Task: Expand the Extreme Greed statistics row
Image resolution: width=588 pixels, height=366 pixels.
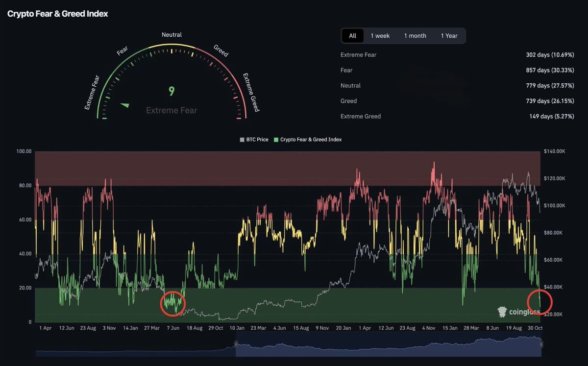Action: [456, 116]
